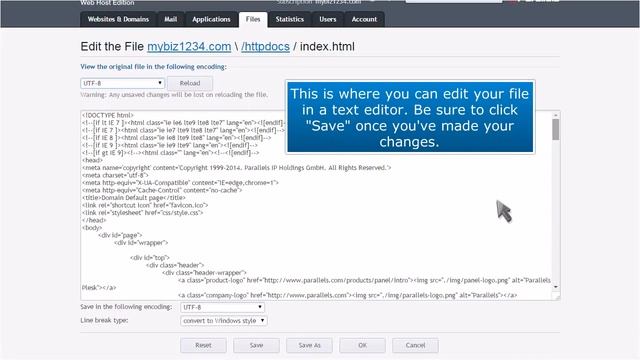Click the "<body>" line in editor
The image size is (640, 360).
coord(92,228)
